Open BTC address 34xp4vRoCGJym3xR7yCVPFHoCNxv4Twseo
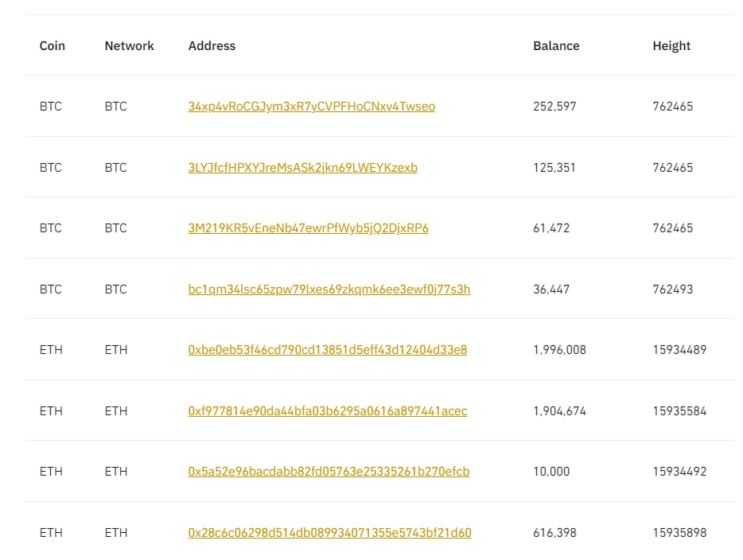743x560 pixels. coord(311,106)
